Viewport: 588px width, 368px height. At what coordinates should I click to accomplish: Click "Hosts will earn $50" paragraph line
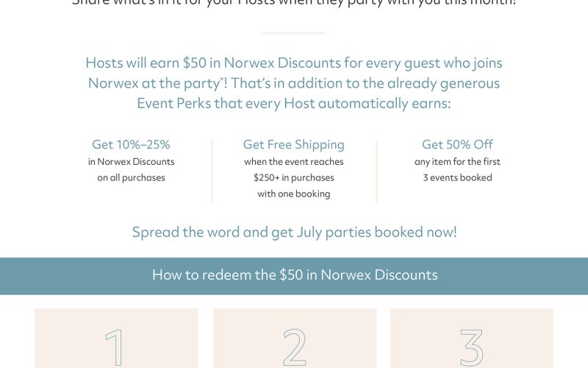[x=294, y=63]
